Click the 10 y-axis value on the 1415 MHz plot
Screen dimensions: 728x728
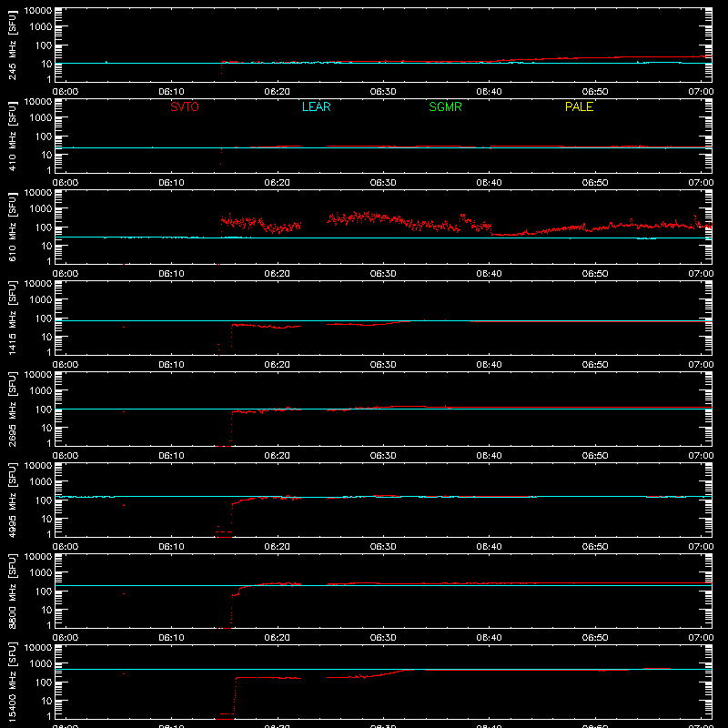coord(46,337)
